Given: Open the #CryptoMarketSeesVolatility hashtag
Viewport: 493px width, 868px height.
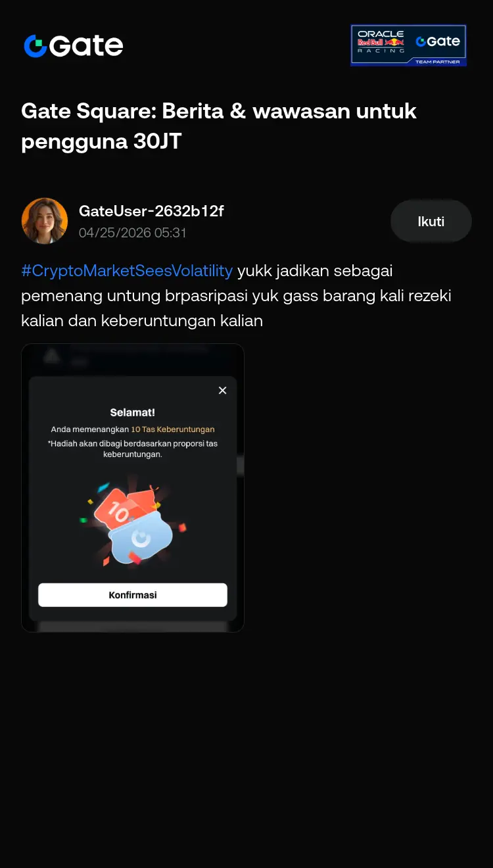Looking at the screenshot, I should point(127,270).
